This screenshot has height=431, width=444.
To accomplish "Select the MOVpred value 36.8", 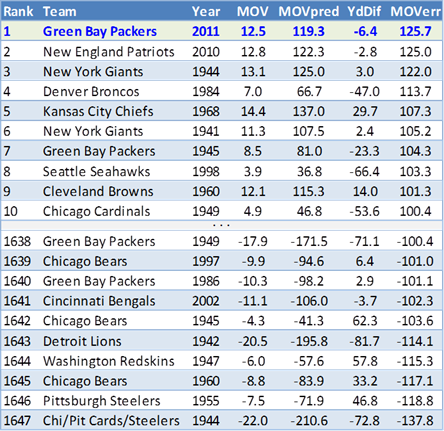I will coord(309,171).
